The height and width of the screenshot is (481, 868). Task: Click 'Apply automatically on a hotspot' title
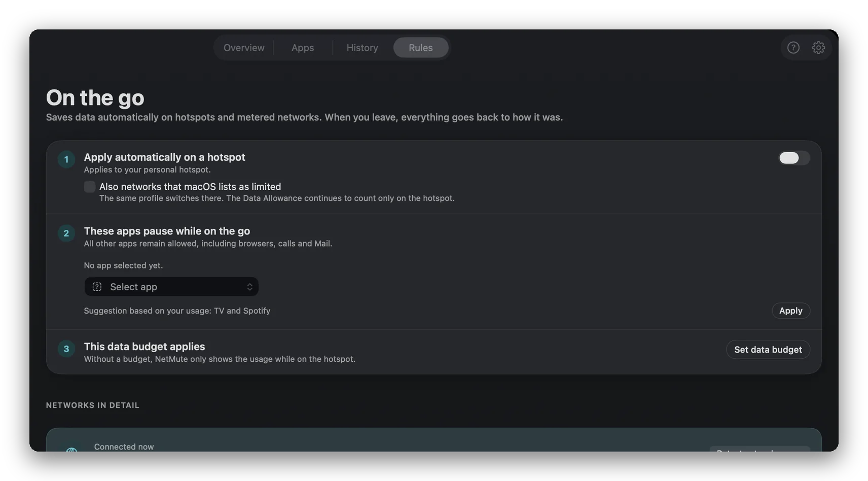[x=164, y=157]
